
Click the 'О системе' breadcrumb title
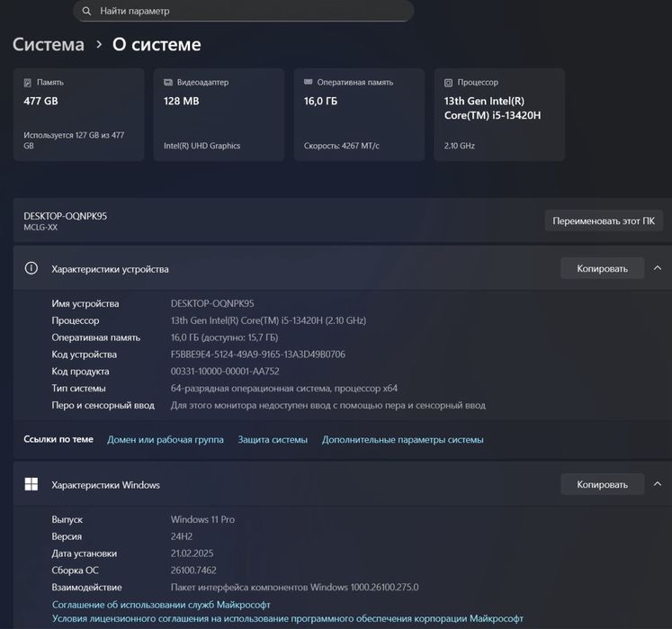click(157, 45)
